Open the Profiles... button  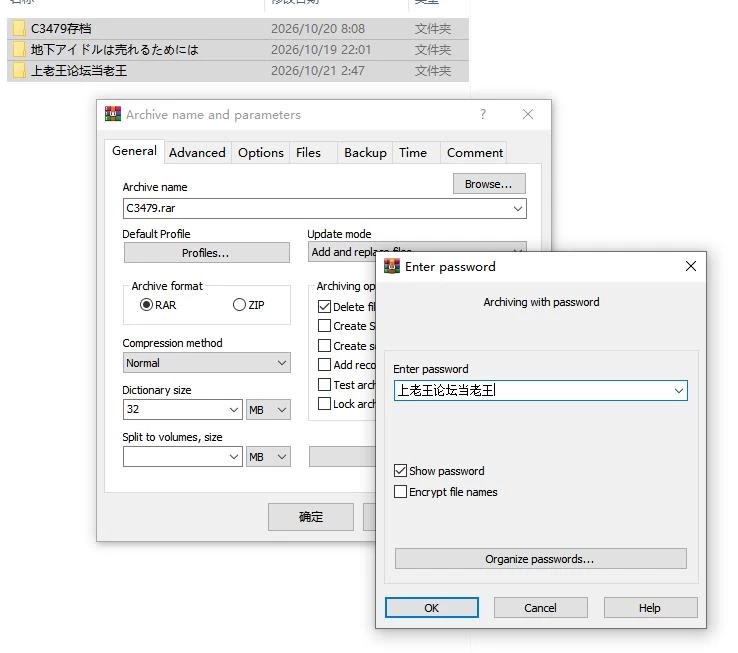pos(207,253)
